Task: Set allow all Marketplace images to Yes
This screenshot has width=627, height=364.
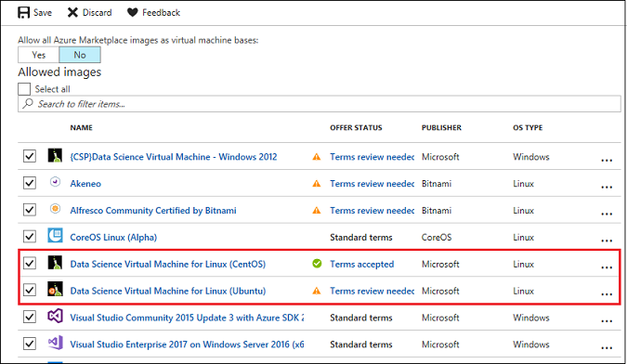Action: click(39, 55)
